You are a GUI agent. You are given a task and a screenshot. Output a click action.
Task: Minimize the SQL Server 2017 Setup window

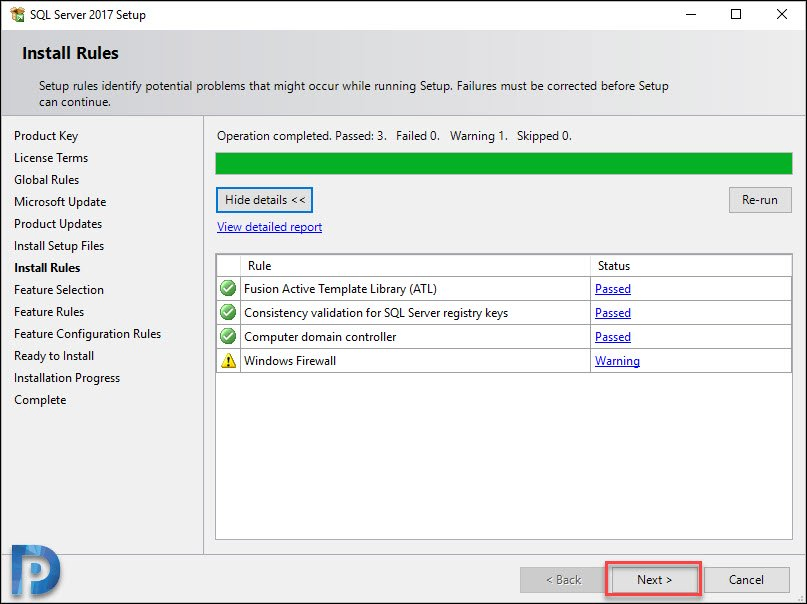691,14
